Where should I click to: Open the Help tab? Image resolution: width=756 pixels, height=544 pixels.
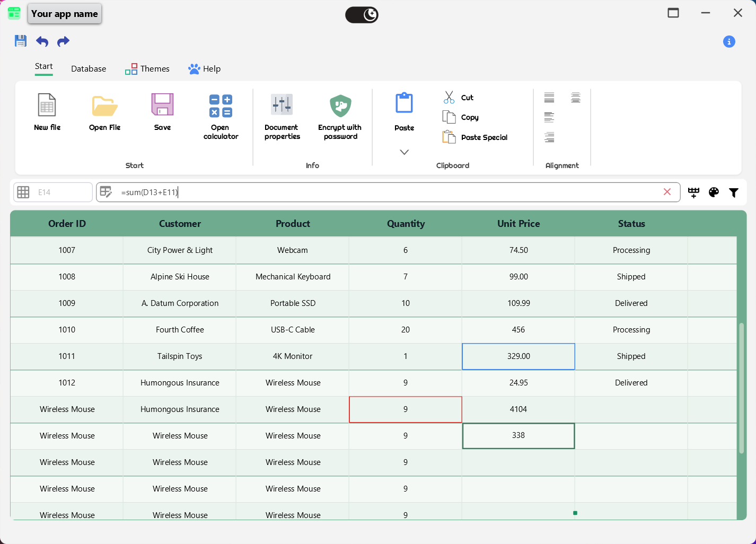tap(204, 69)
